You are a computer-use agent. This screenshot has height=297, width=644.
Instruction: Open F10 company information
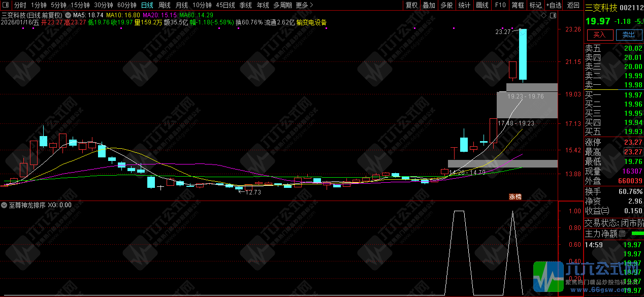(500, 5)
